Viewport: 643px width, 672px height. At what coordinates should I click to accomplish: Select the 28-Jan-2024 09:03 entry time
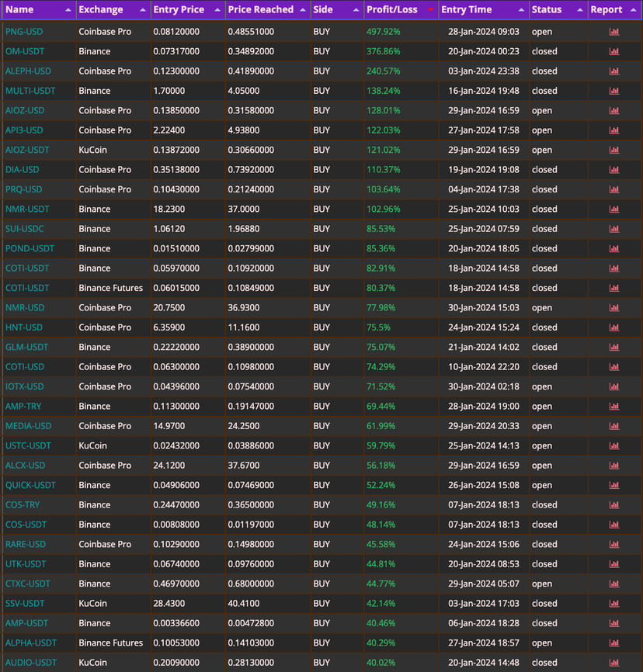click(484, 32)
